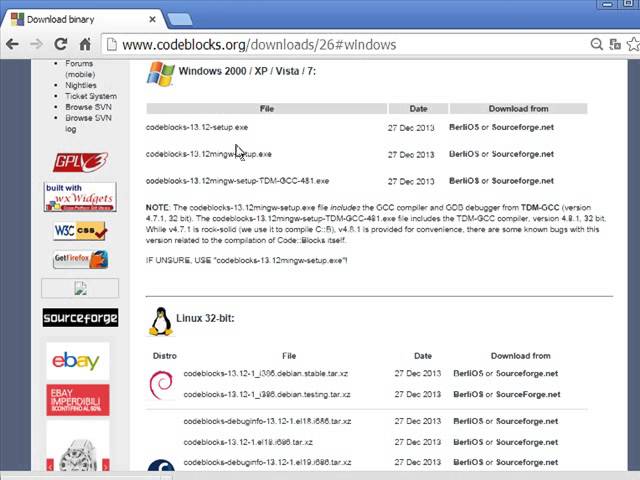Click left red arrow on ad carousel
640x480 pixels.
point(50,465)
